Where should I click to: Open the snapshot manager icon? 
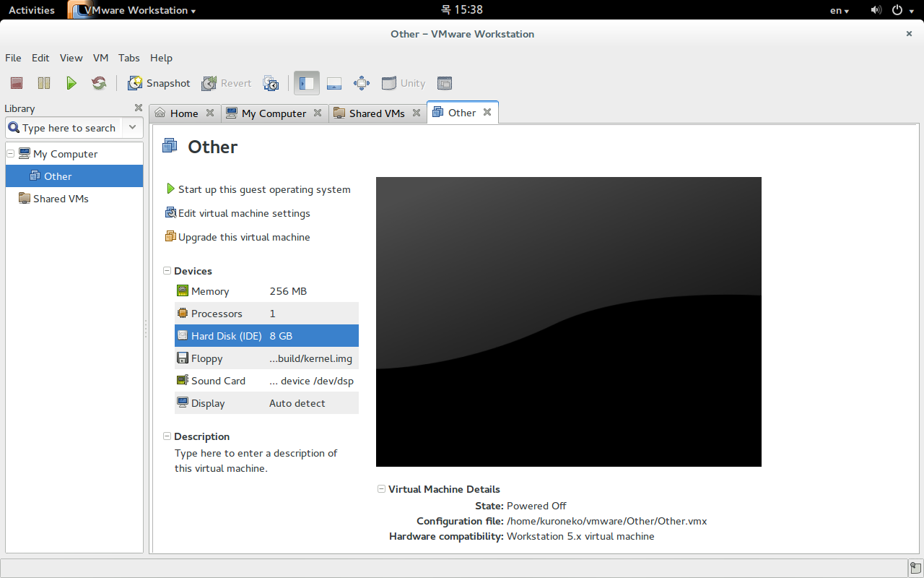click(x=271, y=83)
